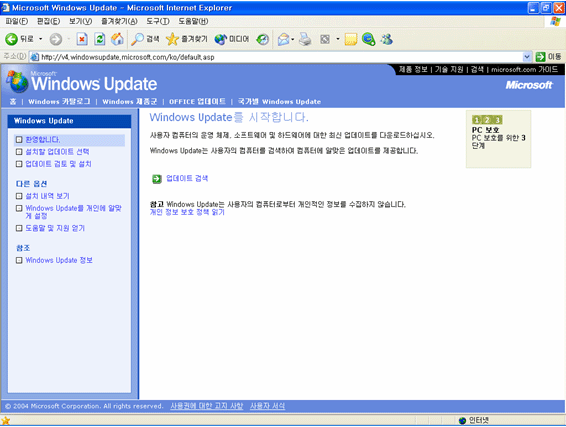Select 환영합니다 in the sidebar

(43, 140)
